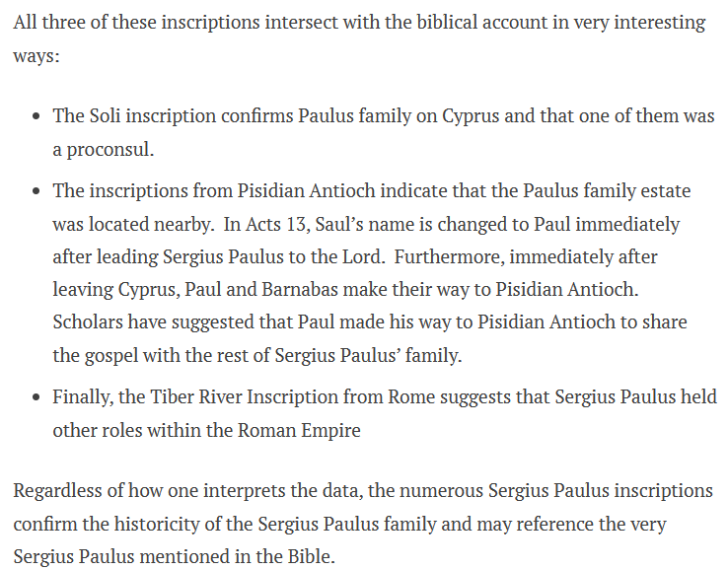Click the word 'Finally' in the third bullet
728x570 pixels.
pos(83,397)
